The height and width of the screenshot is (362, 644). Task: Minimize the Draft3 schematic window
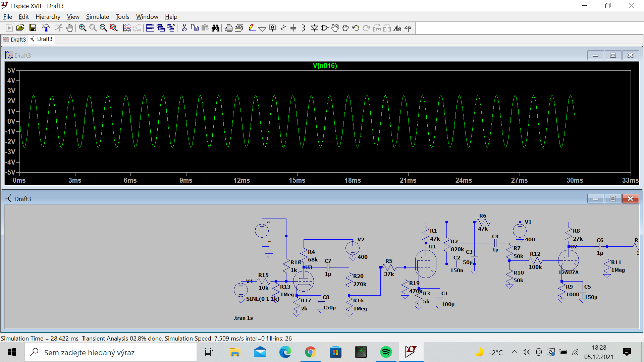click(x=595, y=199)
